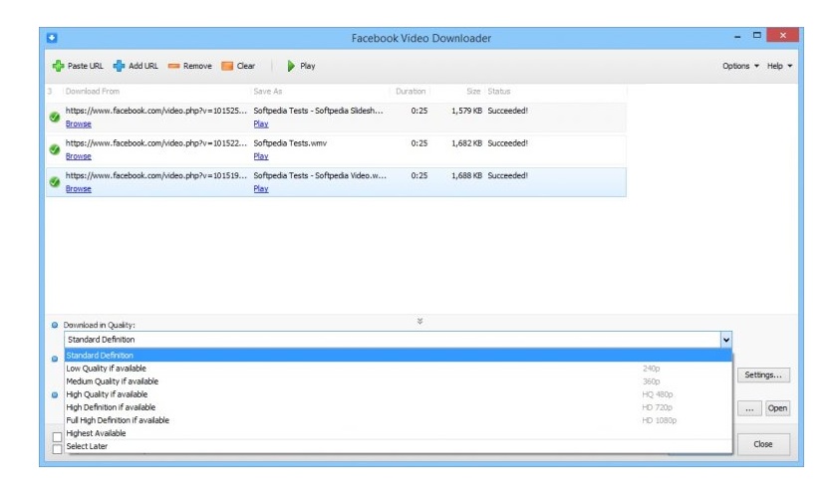Click file name Softpedia Tests.wmv
The width and height of the screenshot is (840, 504).
click(290, 143)
